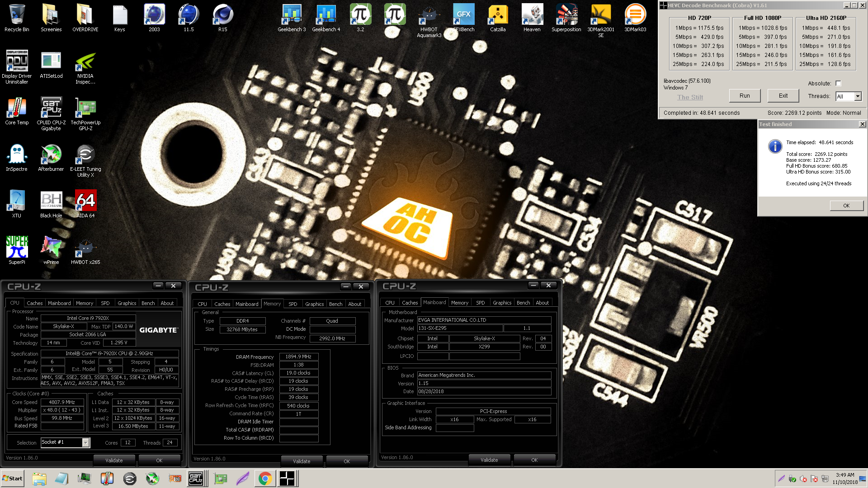
Task: Toggle the Absolute checkbox in HEVC Benchmark
Action: point(838,84)
